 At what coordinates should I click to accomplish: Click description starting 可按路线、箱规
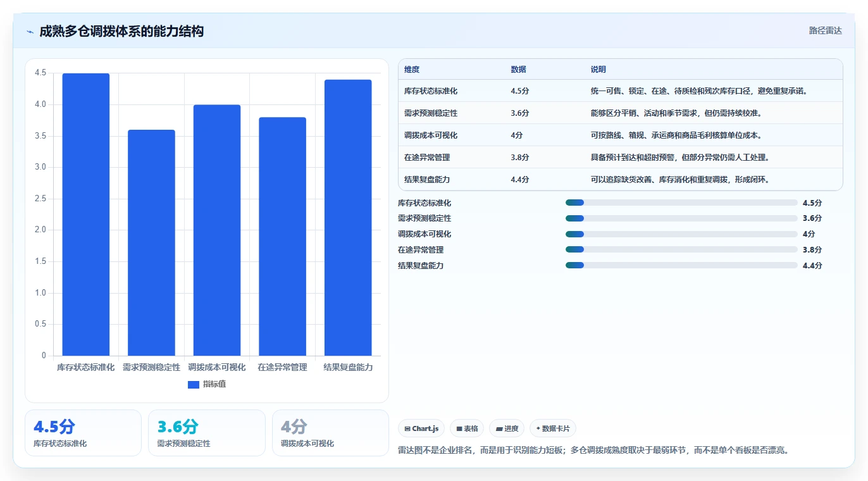click(x=676, y=135)
